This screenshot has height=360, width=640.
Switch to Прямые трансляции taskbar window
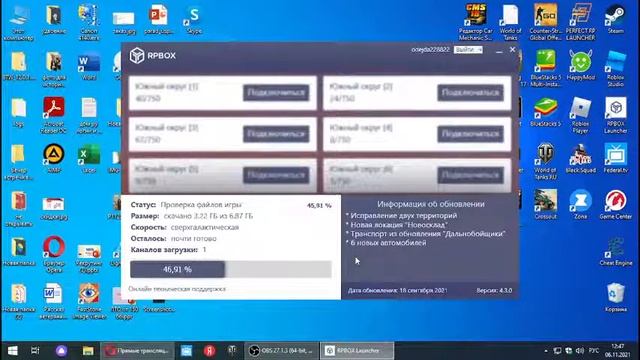tap(137, 351)
